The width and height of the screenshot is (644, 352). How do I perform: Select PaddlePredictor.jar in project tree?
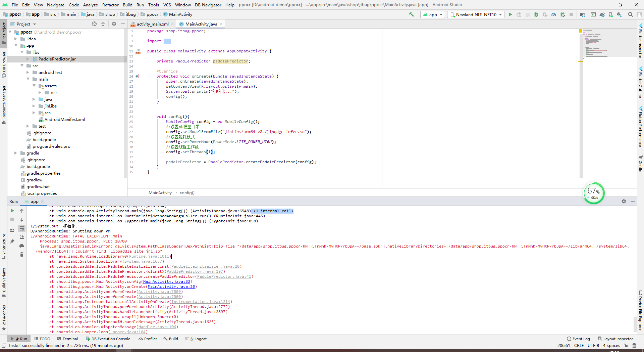57,59
